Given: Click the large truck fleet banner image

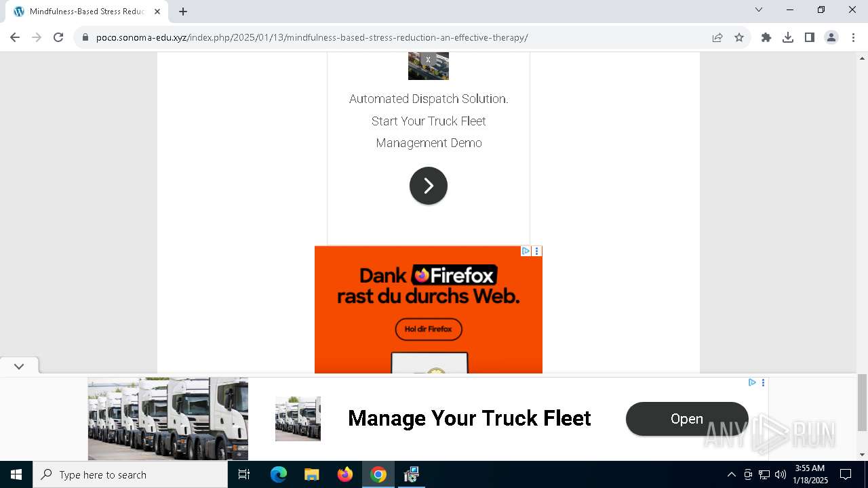Looking at the screenshot, I should (x=168, y=419).
